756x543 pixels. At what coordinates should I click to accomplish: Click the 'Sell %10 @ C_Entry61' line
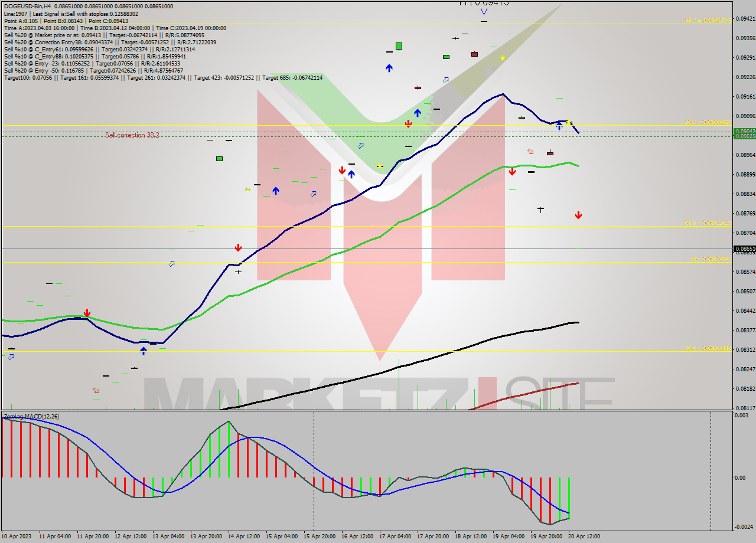[99, 49]
